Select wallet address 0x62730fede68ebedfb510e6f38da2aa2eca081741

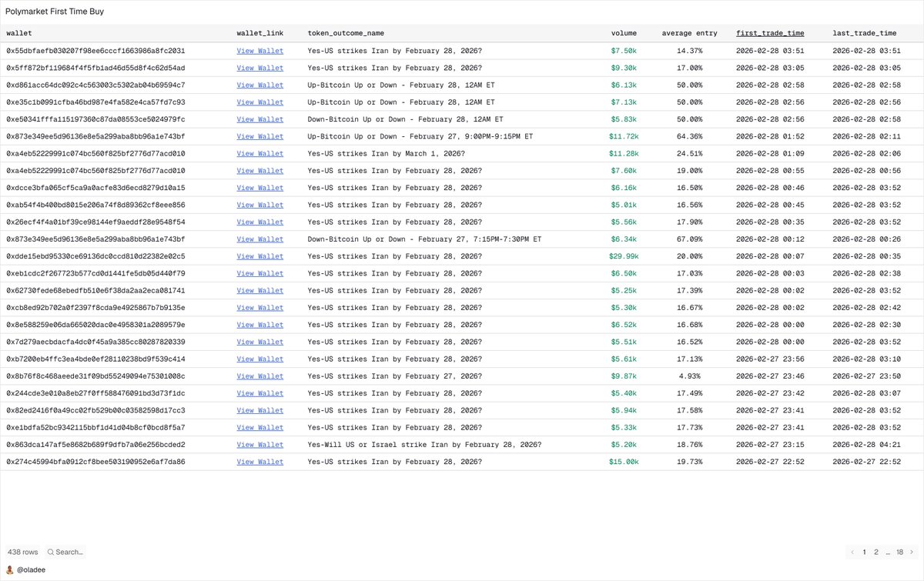tap(95, 290)
